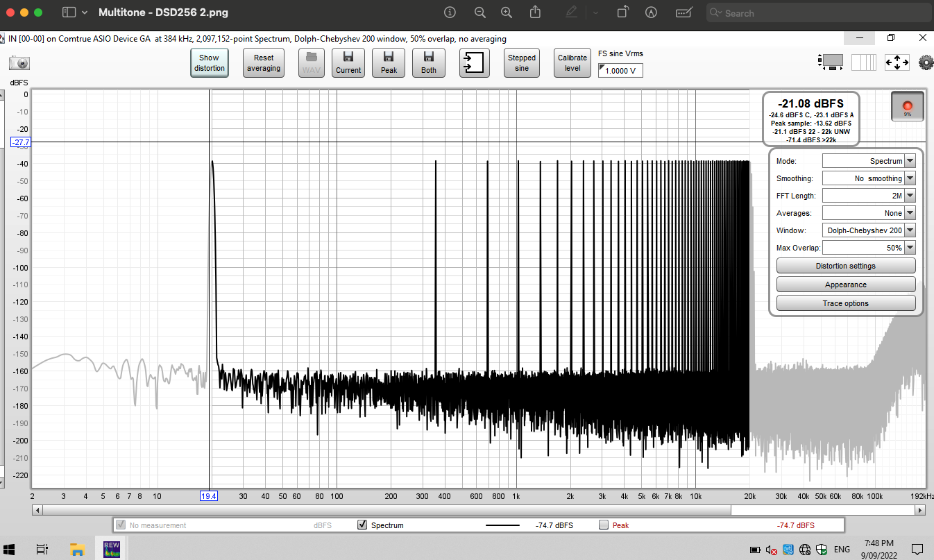
Task: Click the muted volume tray icon
Action: (772, 550)
